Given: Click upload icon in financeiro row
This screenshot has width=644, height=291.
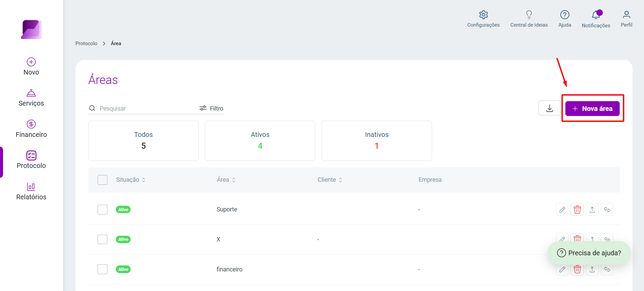Looking at the screenshot, I should tap(592, 269).
